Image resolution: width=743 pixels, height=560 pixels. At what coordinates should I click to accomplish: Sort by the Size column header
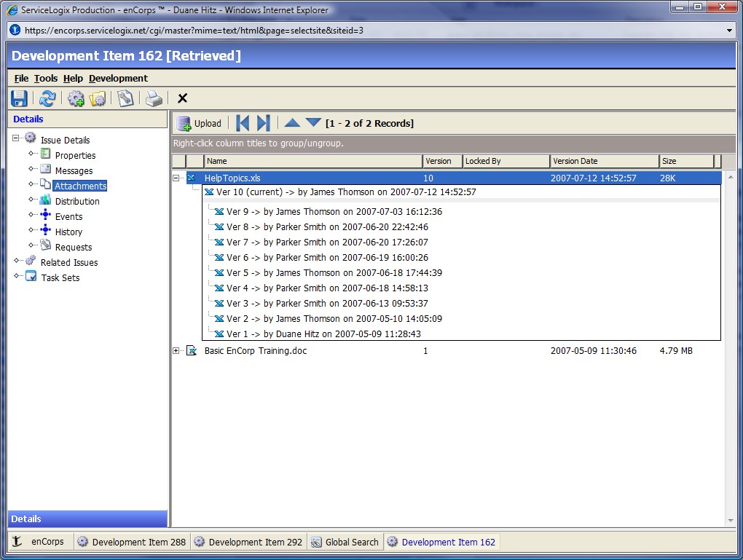point(686,161)
